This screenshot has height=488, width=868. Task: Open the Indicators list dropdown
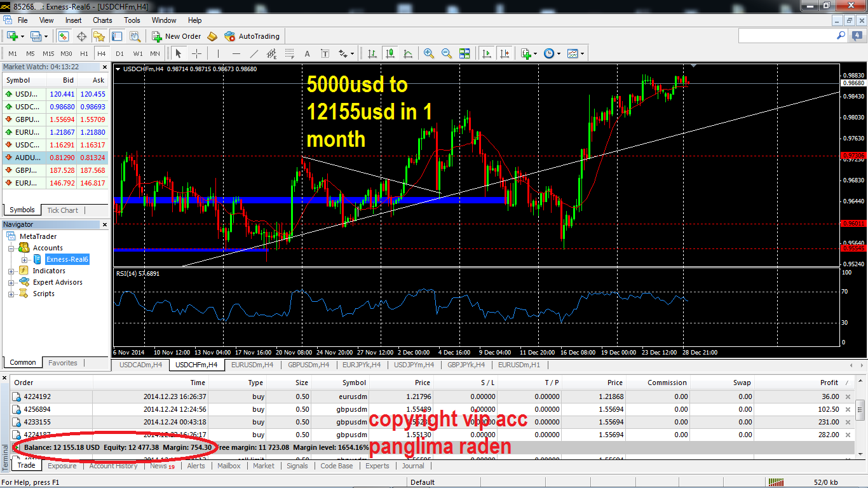tap(535, 53)
